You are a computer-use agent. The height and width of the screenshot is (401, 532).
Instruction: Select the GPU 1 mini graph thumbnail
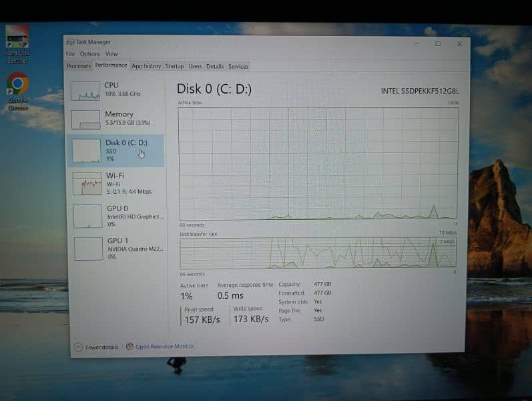click(88, 249)
